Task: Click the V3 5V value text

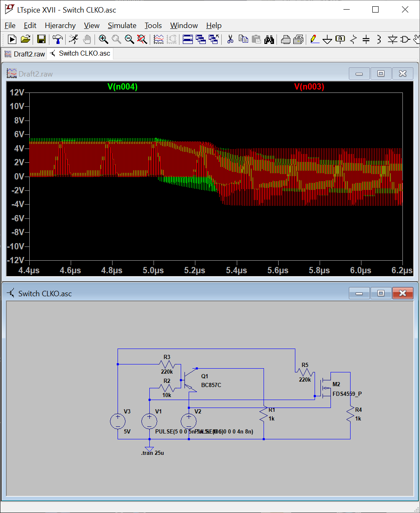Action: tap(127, 431)
